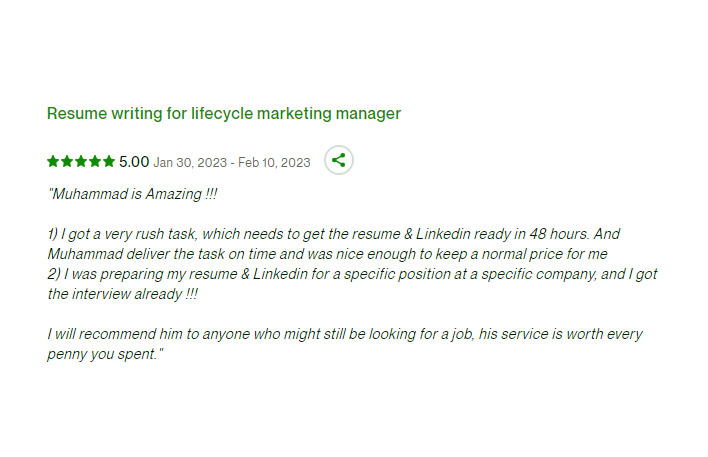Open the 'Resume writing for lifecycle marketing manager' link

pos(224,113)
